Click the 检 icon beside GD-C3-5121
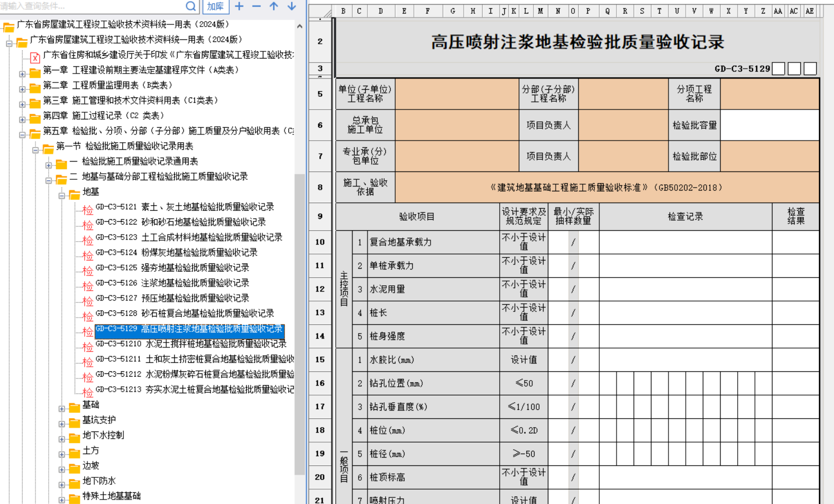This screenshot has width=834, height=504. coord(87,210)
